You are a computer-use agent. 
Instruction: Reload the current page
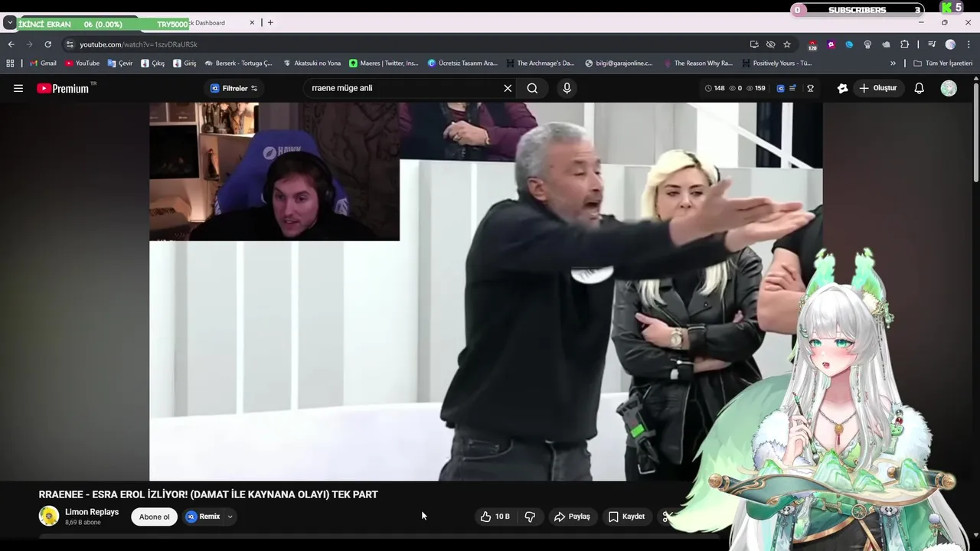coord(47,44)
